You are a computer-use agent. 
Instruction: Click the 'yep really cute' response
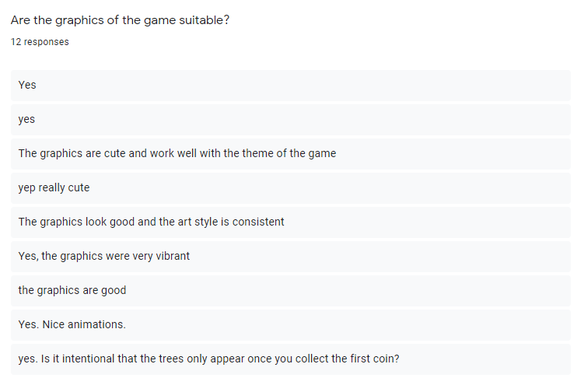291,187
